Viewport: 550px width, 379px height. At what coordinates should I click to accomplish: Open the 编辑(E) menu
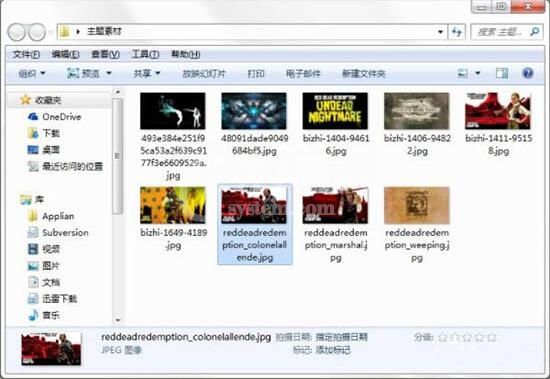pos(65,54)
